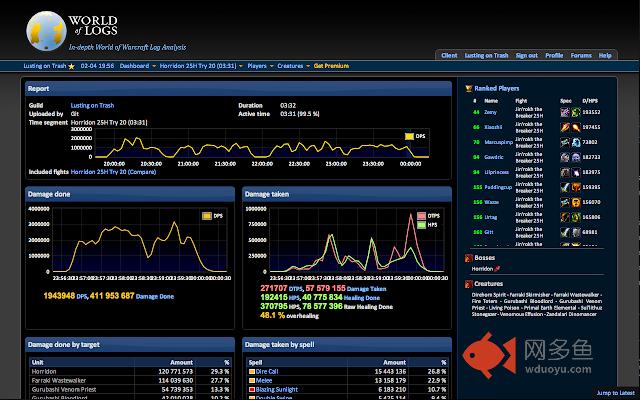Open the Help tab

point(605,56)
